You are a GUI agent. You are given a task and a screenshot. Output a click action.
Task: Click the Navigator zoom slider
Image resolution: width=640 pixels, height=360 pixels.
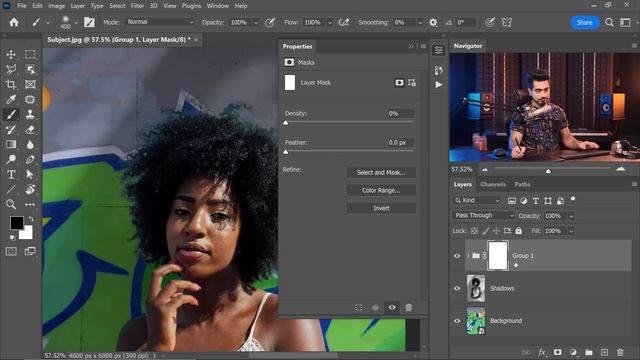pyautogui.click(x=548, y=171)
